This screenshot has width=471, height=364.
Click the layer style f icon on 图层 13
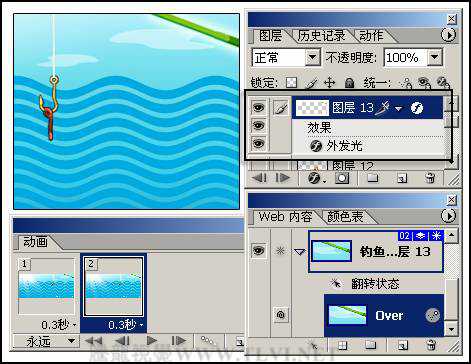tap(416, 108)
